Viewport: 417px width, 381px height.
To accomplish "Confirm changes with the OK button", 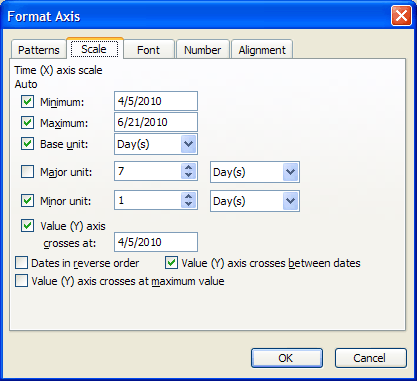I will click(x=287, y=358).
